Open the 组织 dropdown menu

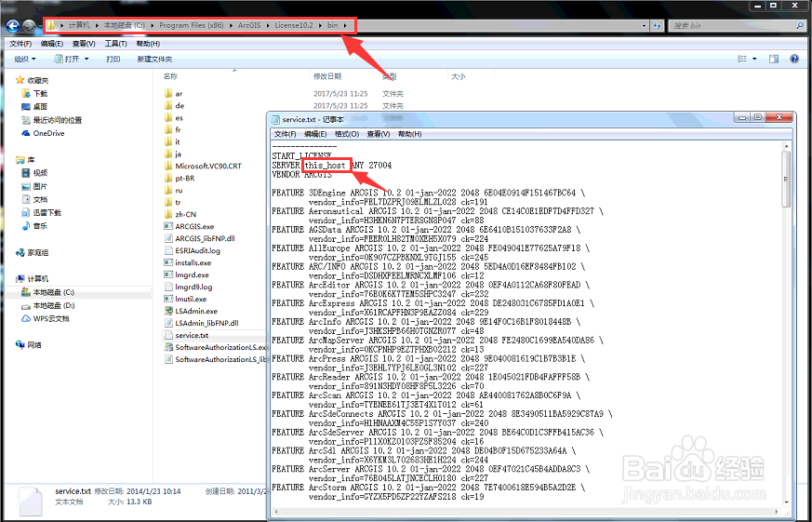(x=25, y=59)
